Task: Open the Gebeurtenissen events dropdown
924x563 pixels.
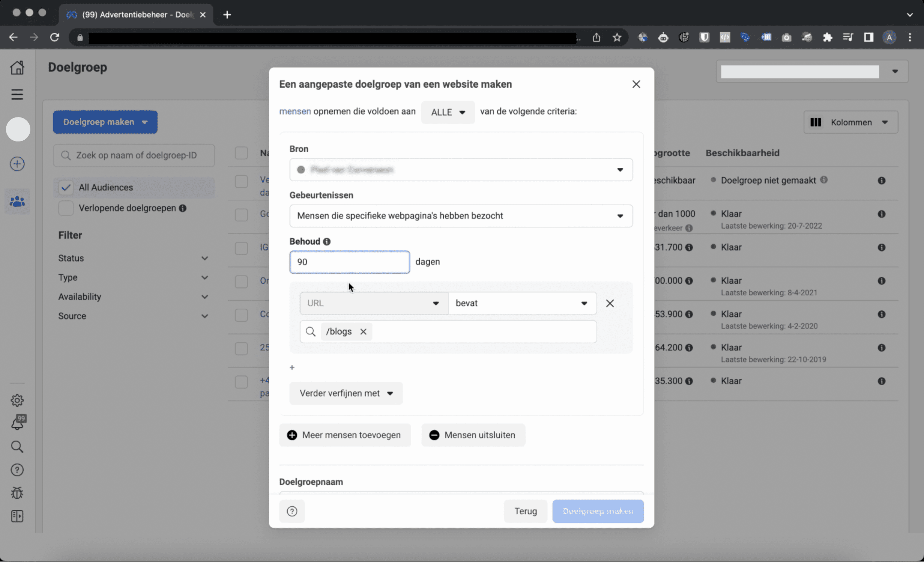Action: pos(461,216)
